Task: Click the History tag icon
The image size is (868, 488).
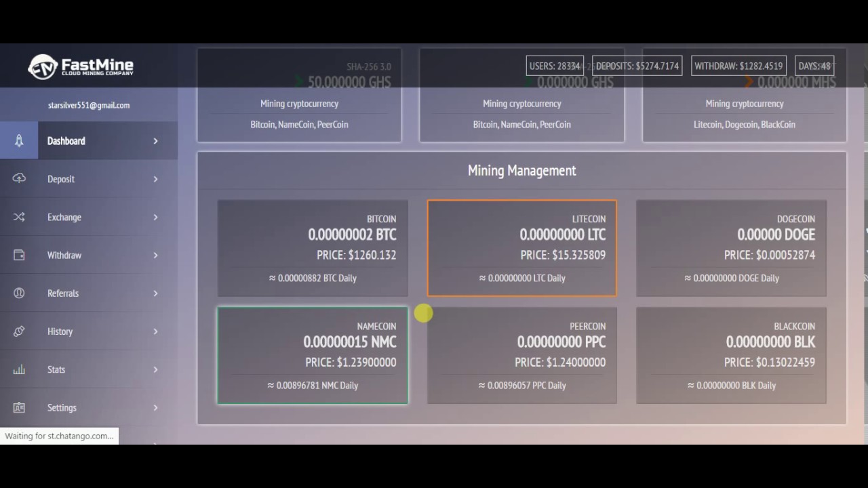Action: coord(19,331)
